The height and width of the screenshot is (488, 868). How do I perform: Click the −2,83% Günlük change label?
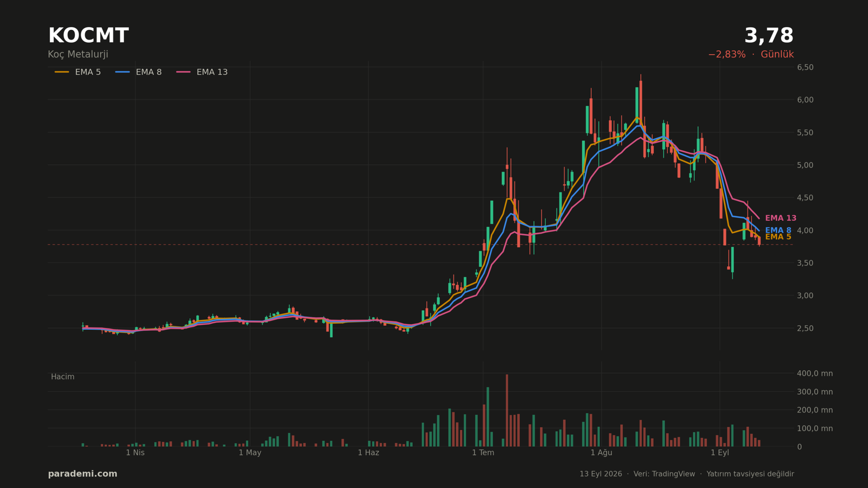[751, 55]
